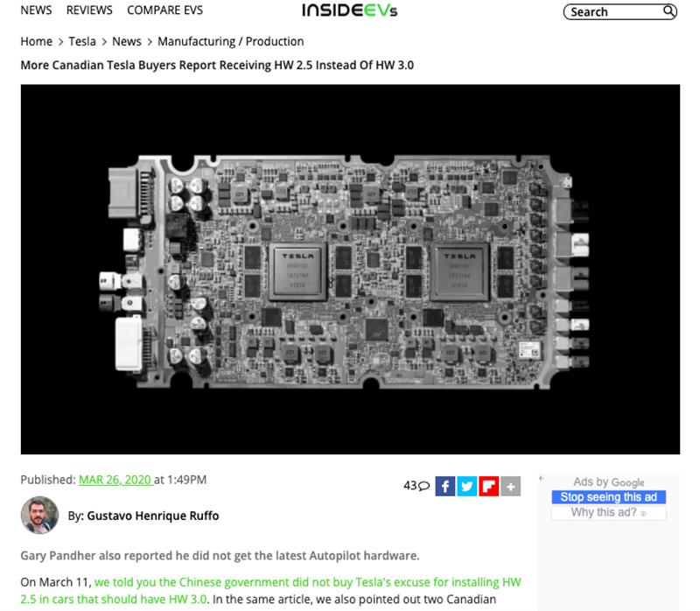
Task: Click the InsideEVs logo
Action: click(349, 11)
